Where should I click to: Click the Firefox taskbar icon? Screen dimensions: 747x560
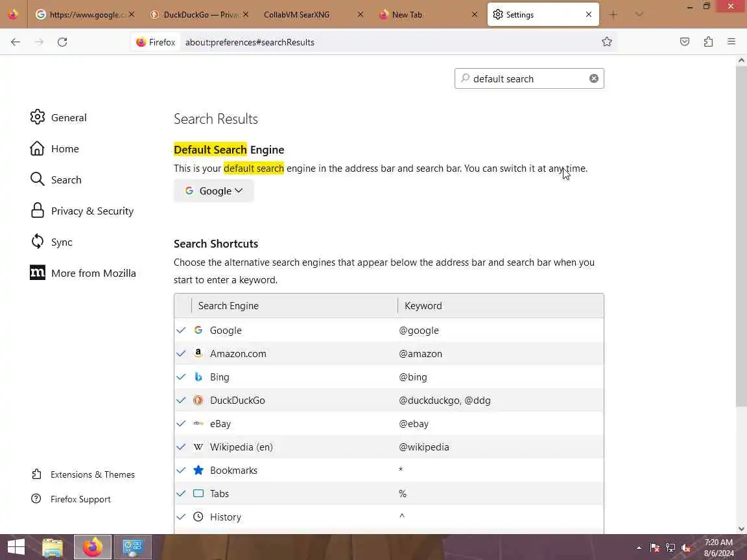click(x=93, y=546)
